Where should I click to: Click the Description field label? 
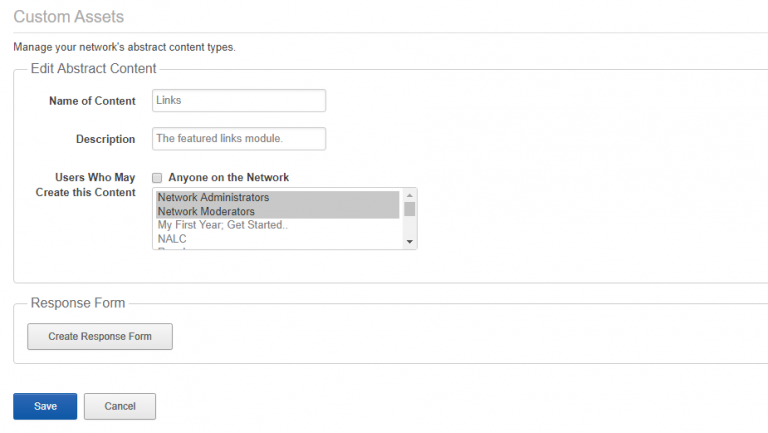[105, 139]
